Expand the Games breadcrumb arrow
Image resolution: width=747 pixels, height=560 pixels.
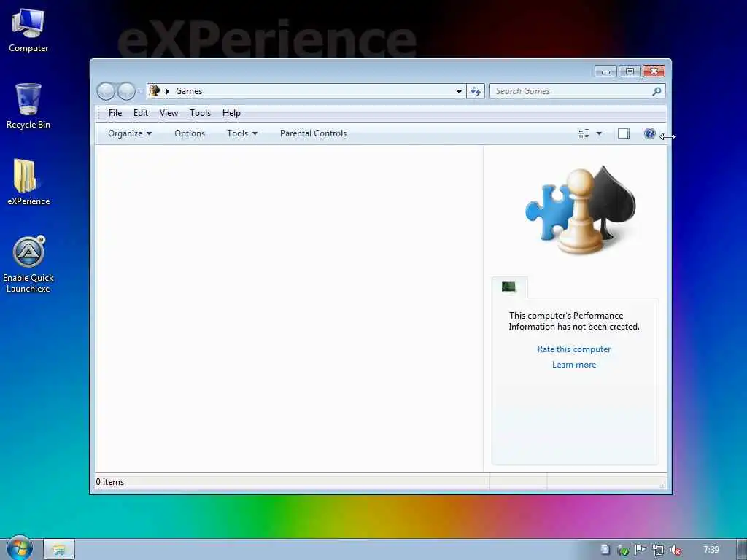pyautogui.click(x=167, y=91)
